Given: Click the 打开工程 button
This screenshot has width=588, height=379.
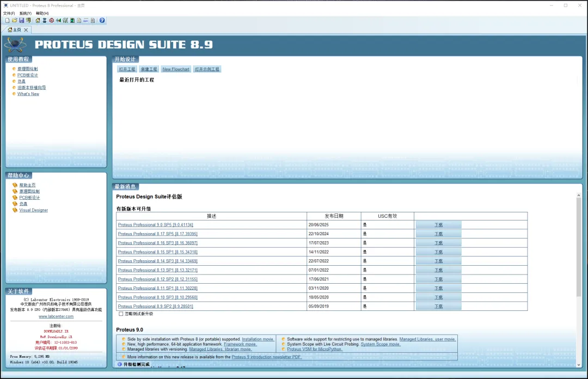Looking at the screenshot, I should point(127,69).
